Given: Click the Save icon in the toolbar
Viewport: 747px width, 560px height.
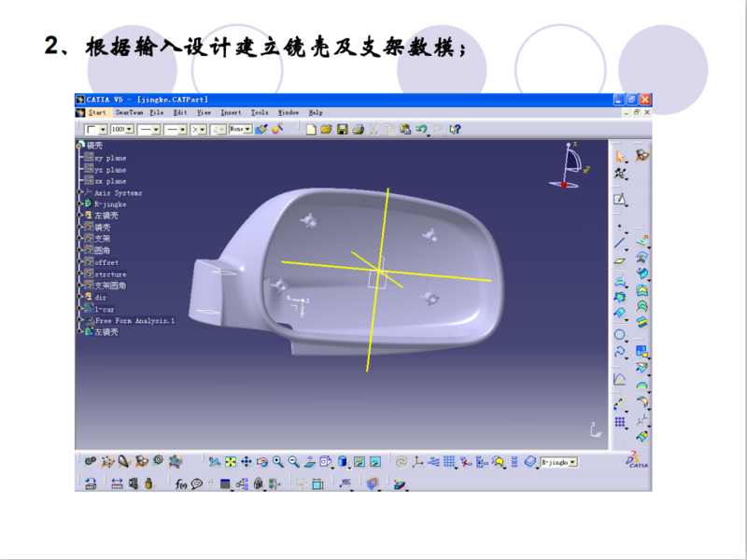Looking at the screenshot, I should click(x=342, y=130).
